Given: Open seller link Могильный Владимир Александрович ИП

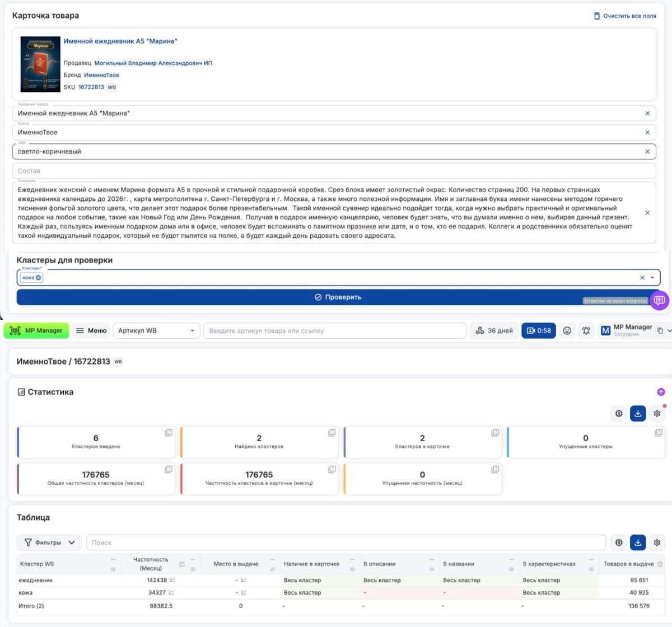Looking at the screenshot, I should coord(153,63).
